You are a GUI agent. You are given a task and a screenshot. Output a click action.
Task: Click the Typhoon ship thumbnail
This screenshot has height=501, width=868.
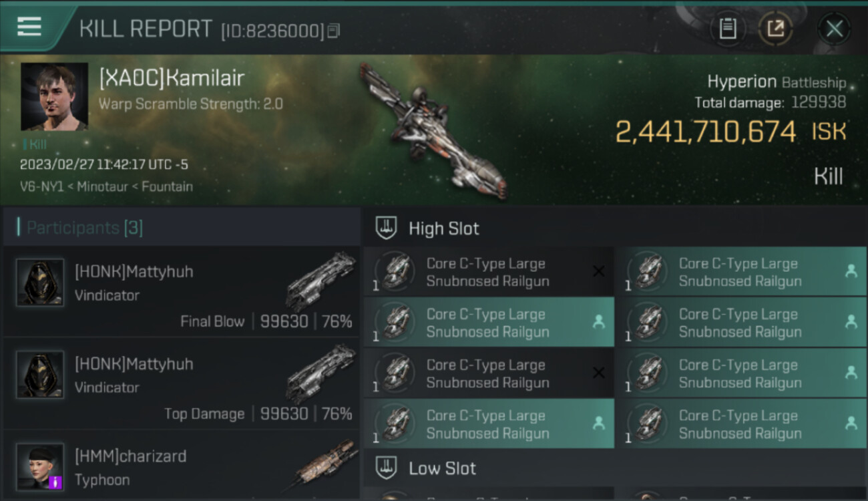click(x=324, y=463)
